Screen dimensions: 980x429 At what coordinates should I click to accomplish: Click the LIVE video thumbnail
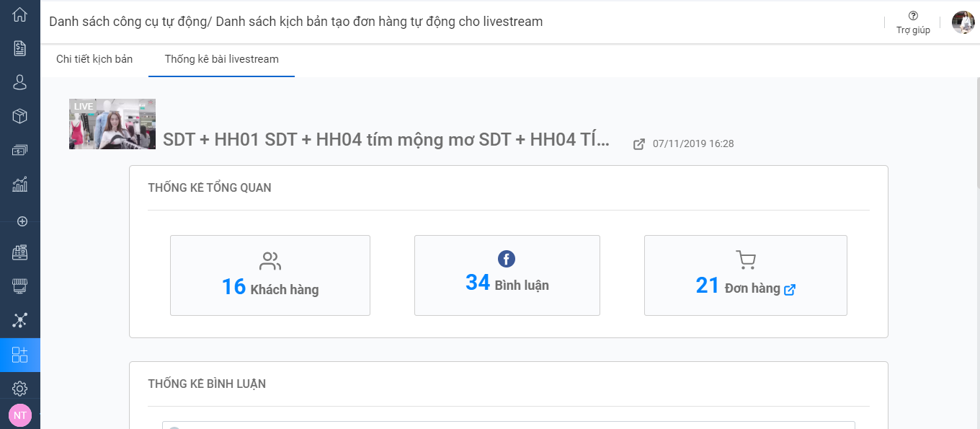click(112, 123)
